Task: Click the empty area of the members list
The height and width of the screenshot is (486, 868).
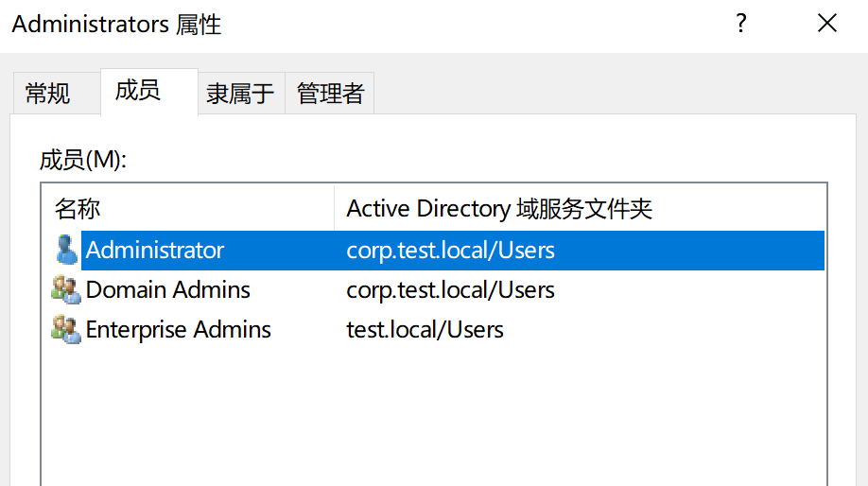Action: pos(433,416)
